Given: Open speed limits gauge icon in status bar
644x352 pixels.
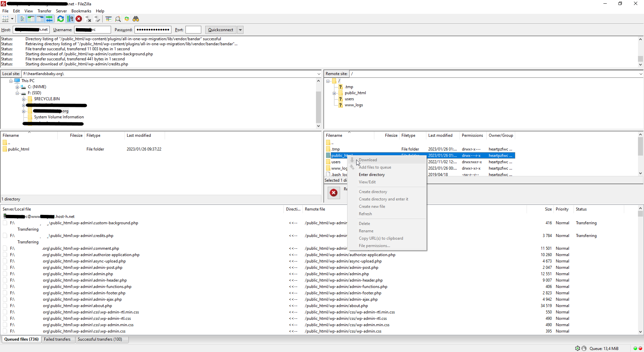Looking at the screenshot, I should (x=584, y=348).
